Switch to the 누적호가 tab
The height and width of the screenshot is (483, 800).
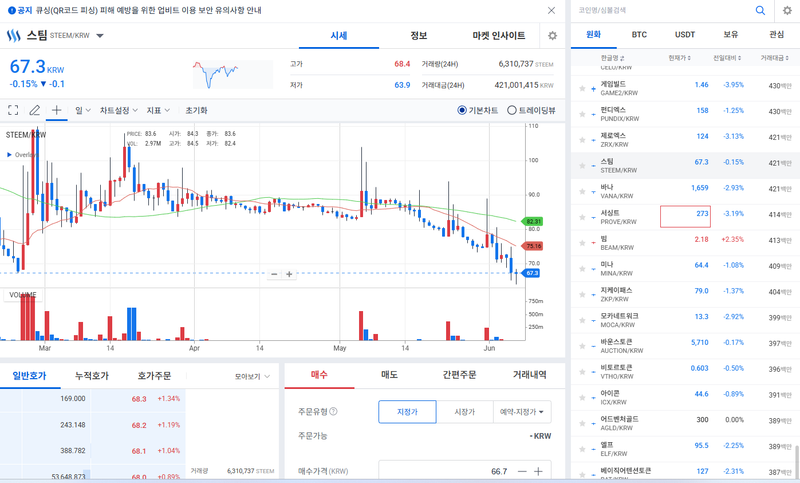(x=92, y=376)
